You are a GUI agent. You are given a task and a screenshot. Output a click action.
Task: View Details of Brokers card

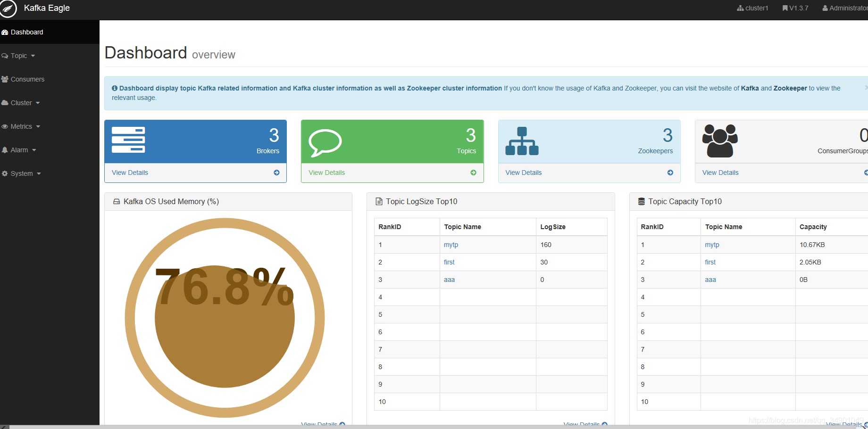(x=130, y=173)
